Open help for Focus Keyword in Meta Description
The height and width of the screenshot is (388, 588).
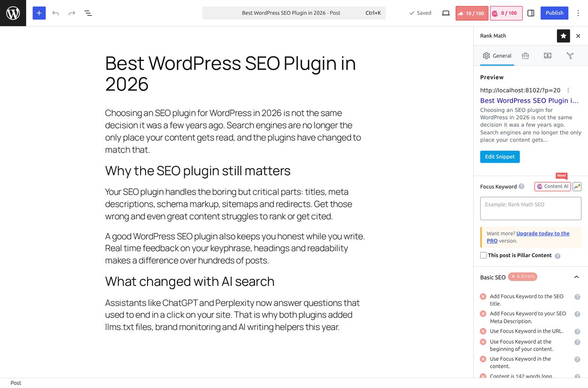click(577, 314)
